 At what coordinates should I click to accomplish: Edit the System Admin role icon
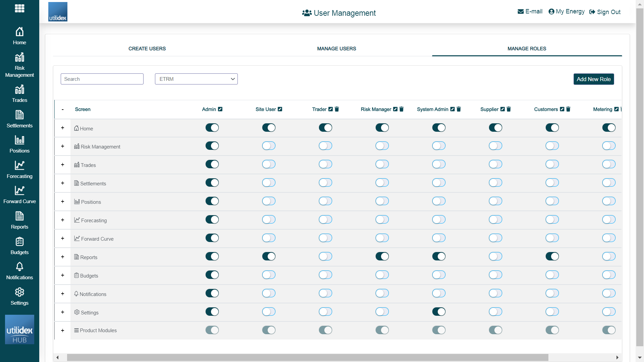(x=452, y=109)
